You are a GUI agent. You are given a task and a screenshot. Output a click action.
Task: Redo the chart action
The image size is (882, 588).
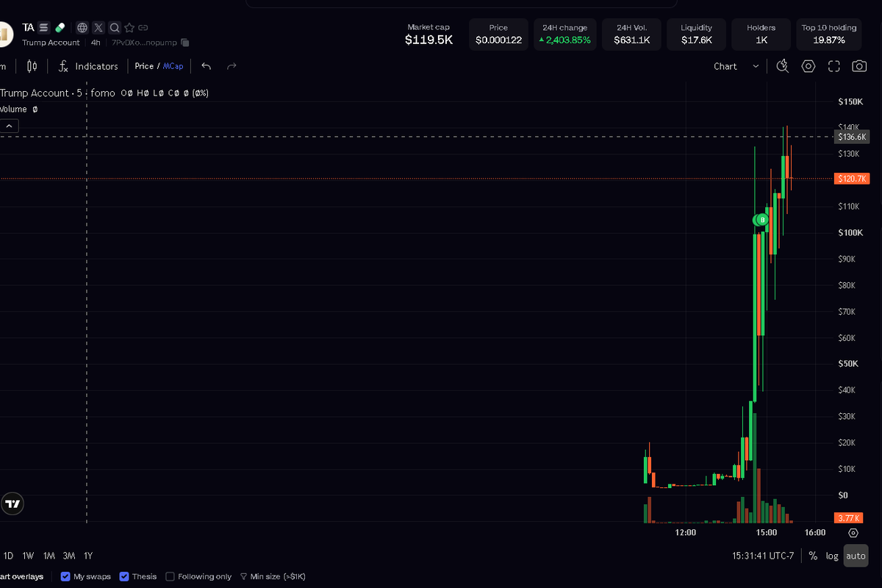pos(232,66)
